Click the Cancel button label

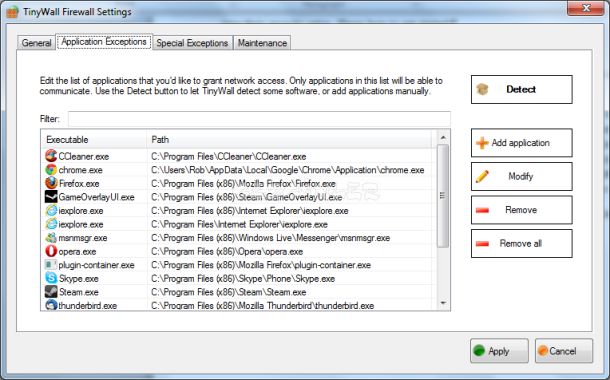pyautogui.click(x=563, y=351)
